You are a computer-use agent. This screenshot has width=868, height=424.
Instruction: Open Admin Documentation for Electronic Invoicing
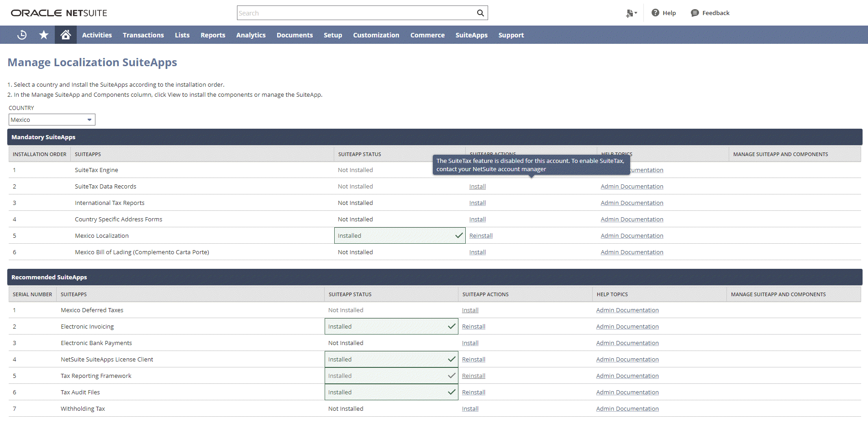(x=627, y=326)
